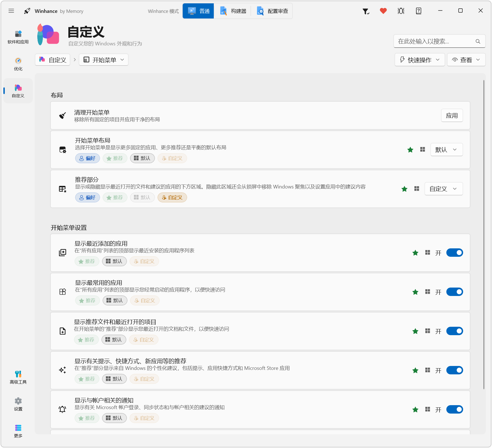Click the 开始菜单设置 section heading
The height and width of the screenshot is (448, 492).
coord(69,228)
